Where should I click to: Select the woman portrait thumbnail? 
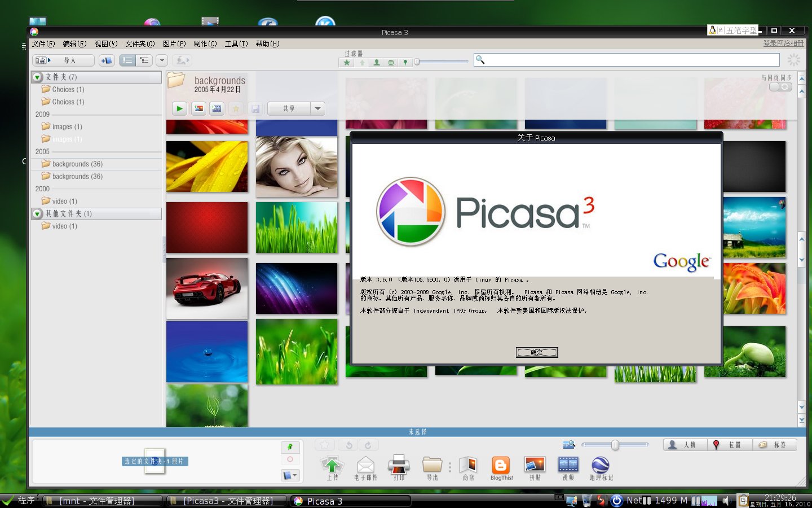[297, 167]
